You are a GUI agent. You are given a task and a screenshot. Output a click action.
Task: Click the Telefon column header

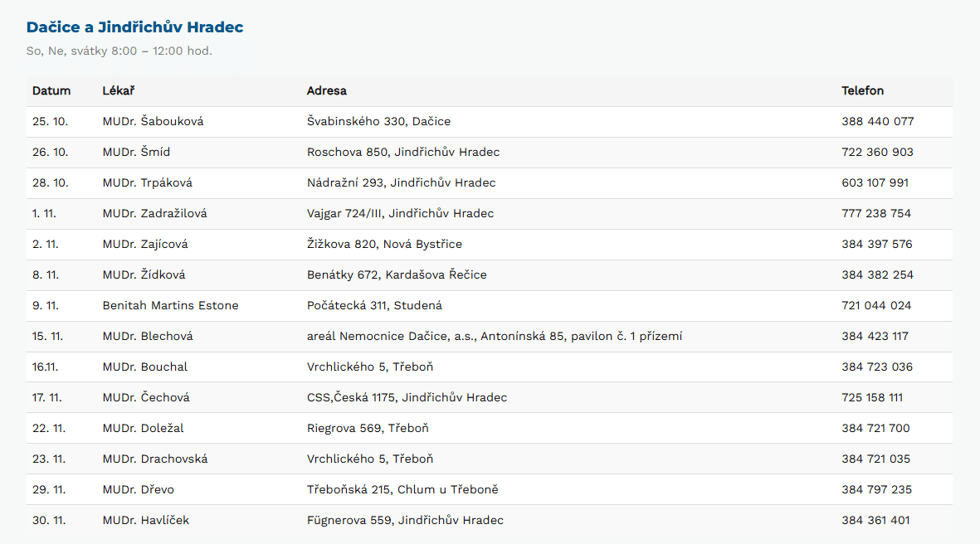click(x=862, y=91)
